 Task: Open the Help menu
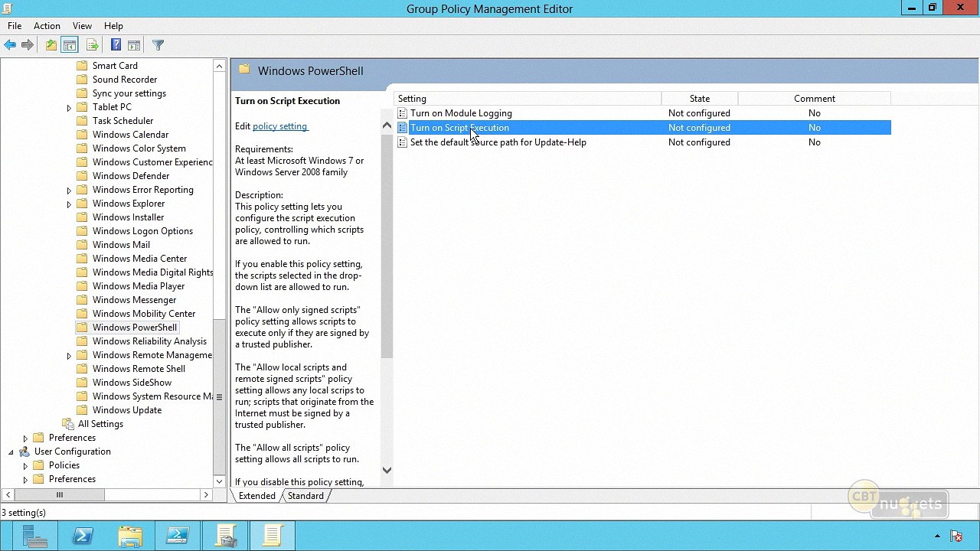113,26
